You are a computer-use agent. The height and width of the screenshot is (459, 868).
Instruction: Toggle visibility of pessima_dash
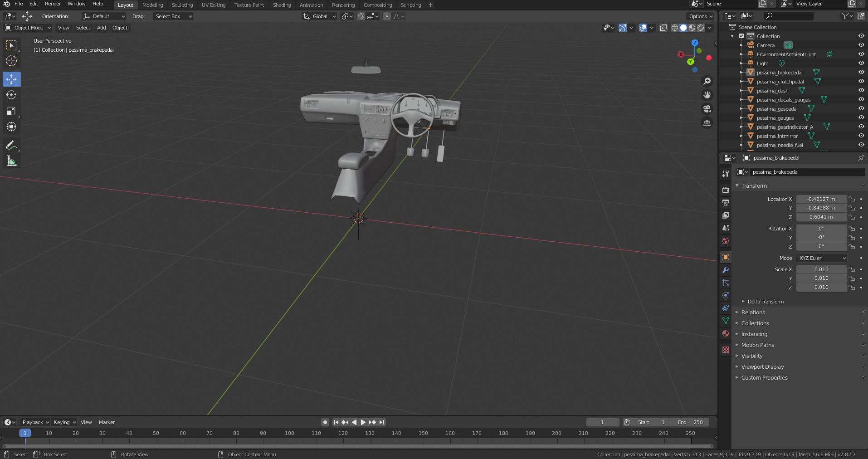(x=861, y=90)
